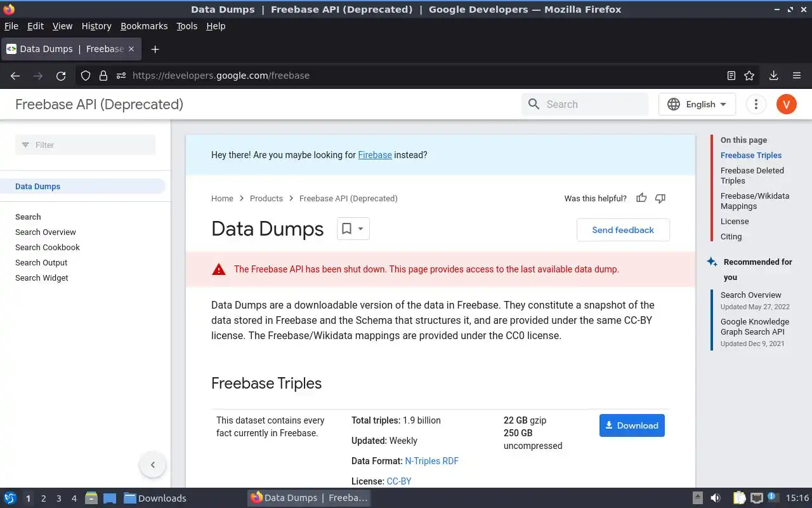Open the tracking protection shield icon
This screenshot has width=812, height=508.
click(x=86, y=76)
